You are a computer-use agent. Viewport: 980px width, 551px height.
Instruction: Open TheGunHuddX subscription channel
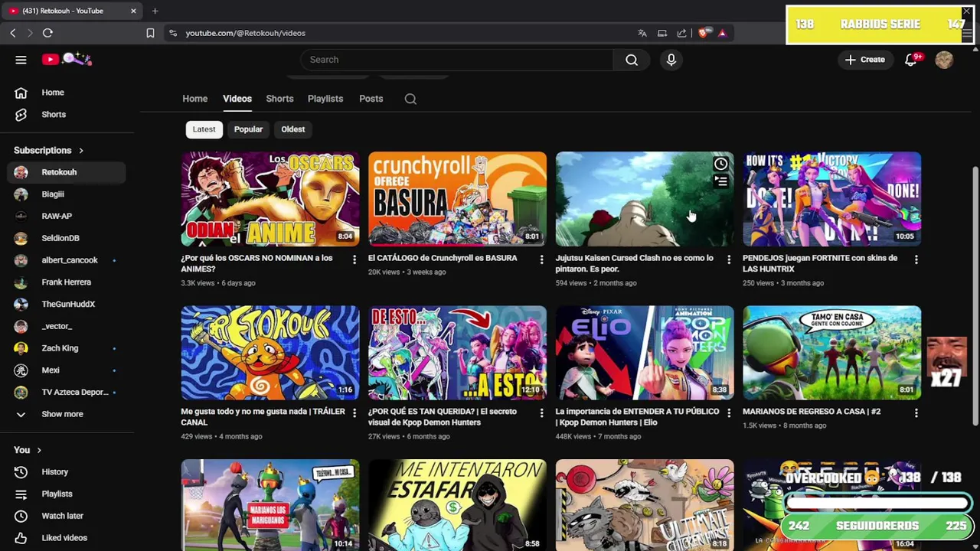pos(67,305)
